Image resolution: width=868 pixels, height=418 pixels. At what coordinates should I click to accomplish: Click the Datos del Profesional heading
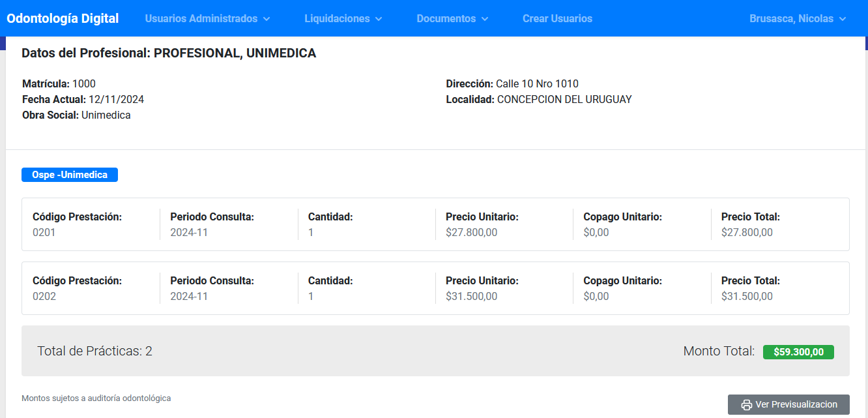point(169,53)
